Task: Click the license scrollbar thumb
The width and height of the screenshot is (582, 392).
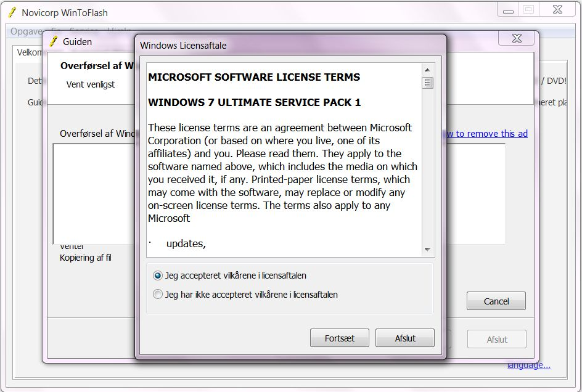Action: 427,83
